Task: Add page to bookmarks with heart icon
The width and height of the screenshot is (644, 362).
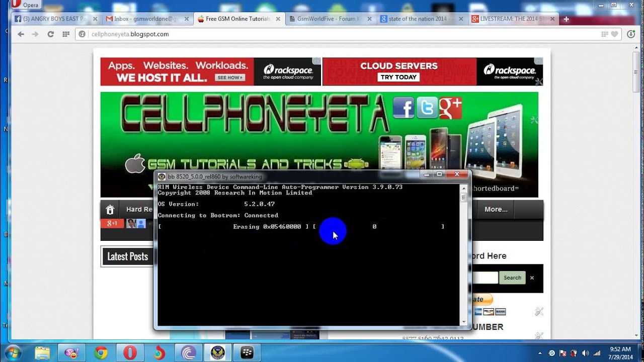Action: (614, 34)
